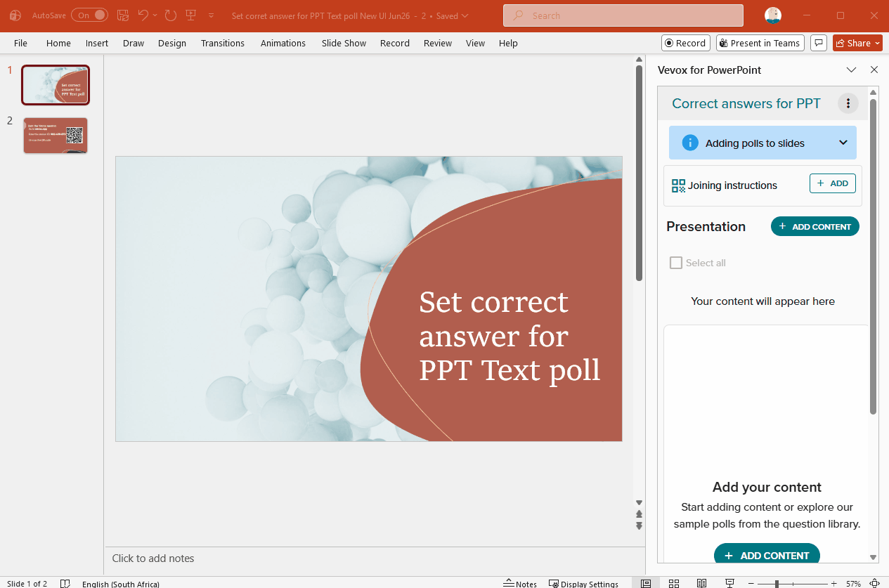Click the Save icon in title bar
The height and width of the screenshot is (588, 889).
[122, 15]
